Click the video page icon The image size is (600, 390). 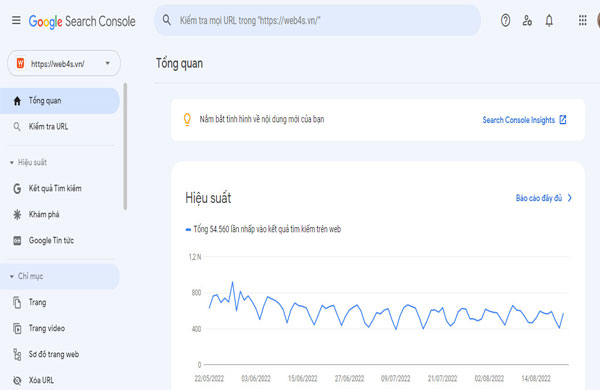(17, 328)
